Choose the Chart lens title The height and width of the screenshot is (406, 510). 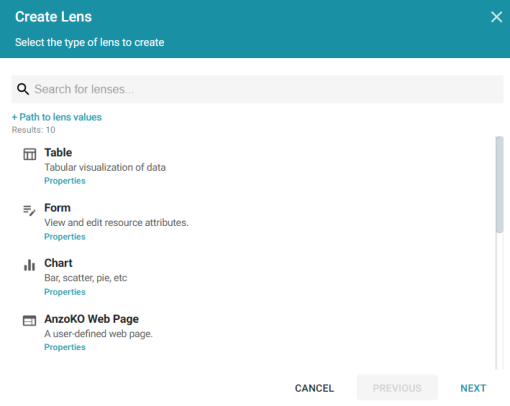(x=58, y=263)
